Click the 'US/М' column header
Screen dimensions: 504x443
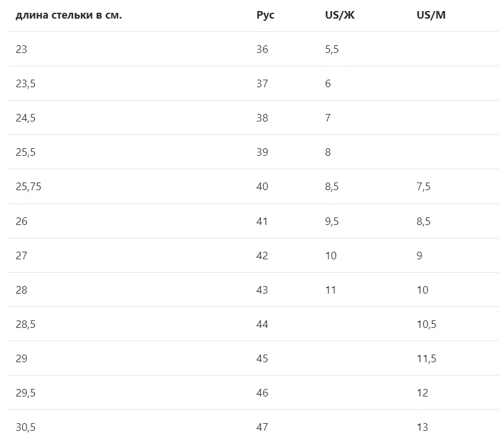coord(431,15)
